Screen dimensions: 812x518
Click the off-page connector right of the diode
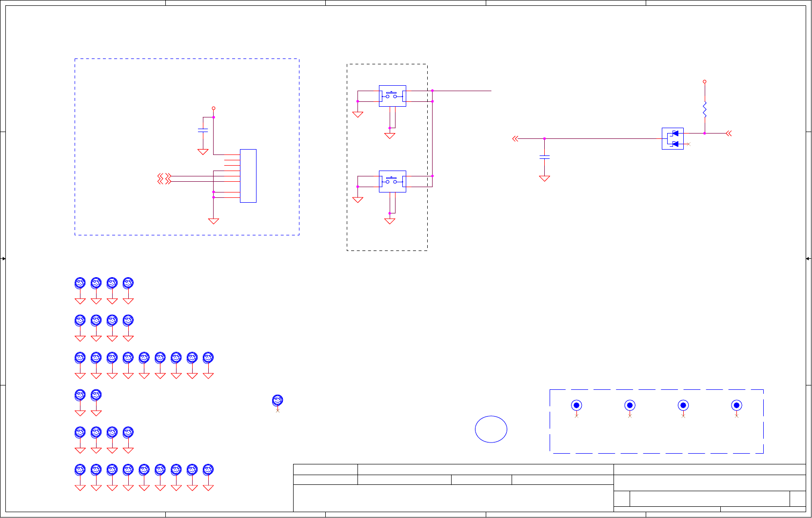coord(729,133)
